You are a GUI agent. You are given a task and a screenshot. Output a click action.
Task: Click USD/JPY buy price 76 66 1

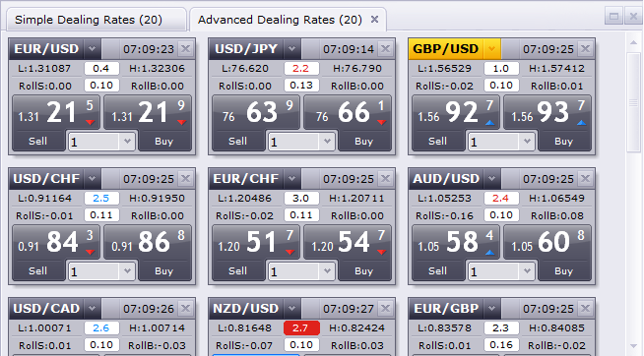pos(348,112)
